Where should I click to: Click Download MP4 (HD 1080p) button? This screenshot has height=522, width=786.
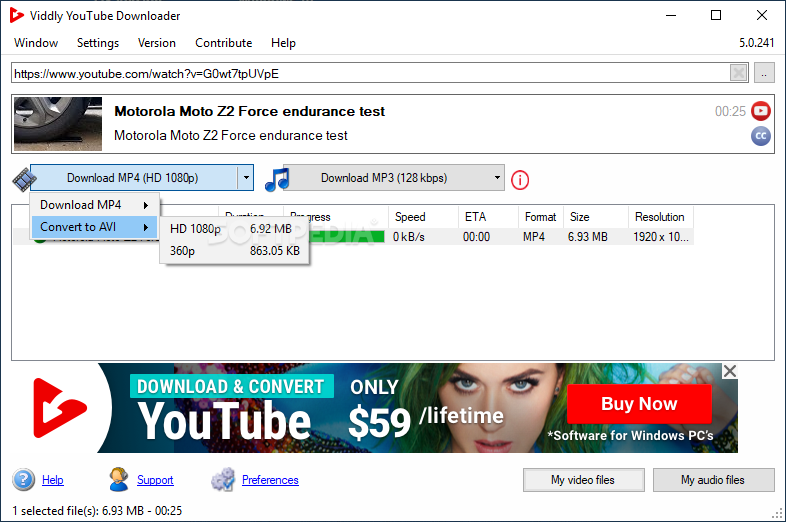[x=133, y=178]
